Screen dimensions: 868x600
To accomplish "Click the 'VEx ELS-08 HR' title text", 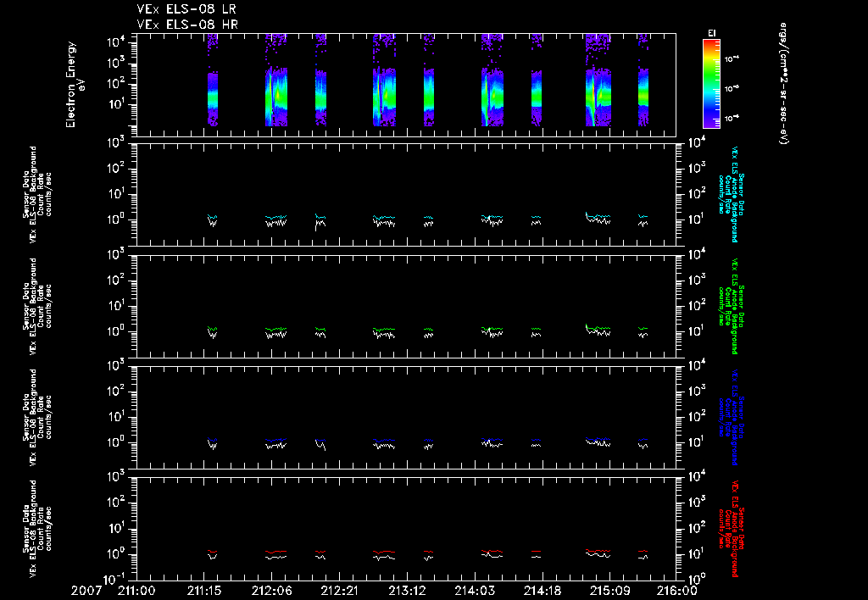I will (187, 25).
